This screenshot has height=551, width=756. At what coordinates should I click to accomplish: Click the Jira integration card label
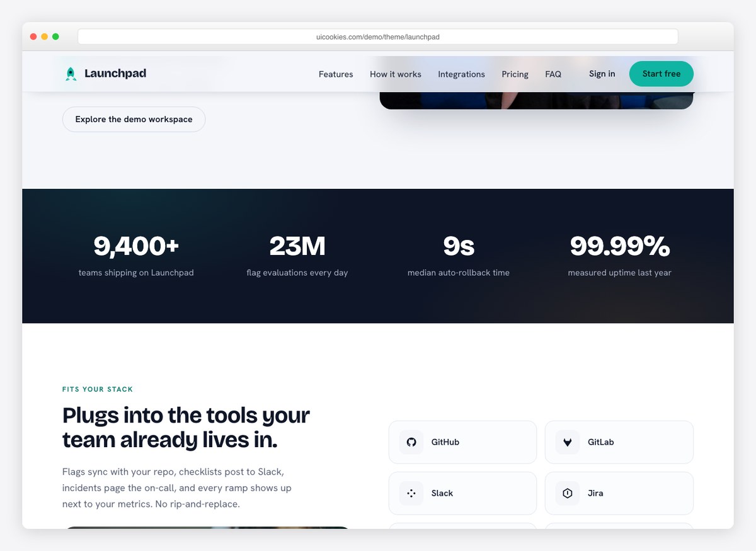595,493
